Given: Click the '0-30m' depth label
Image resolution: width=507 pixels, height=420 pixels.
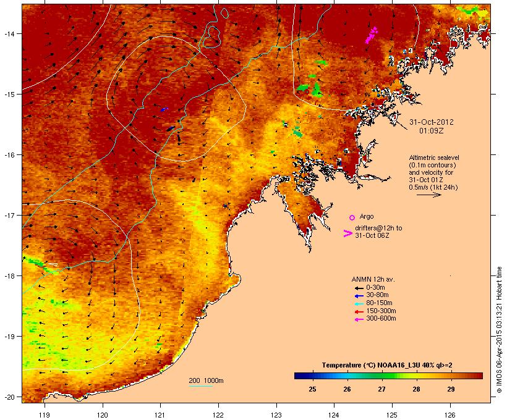Looking at the screenshot, I should coord(375,288).
